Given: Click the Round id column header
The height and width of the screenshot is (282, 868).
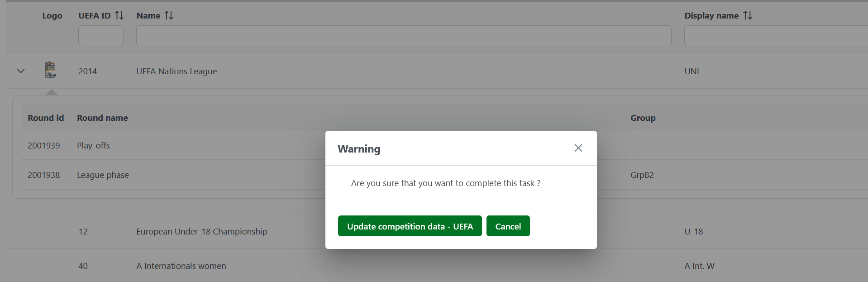Looking at the screenshot, I should (x=46, y=118).
